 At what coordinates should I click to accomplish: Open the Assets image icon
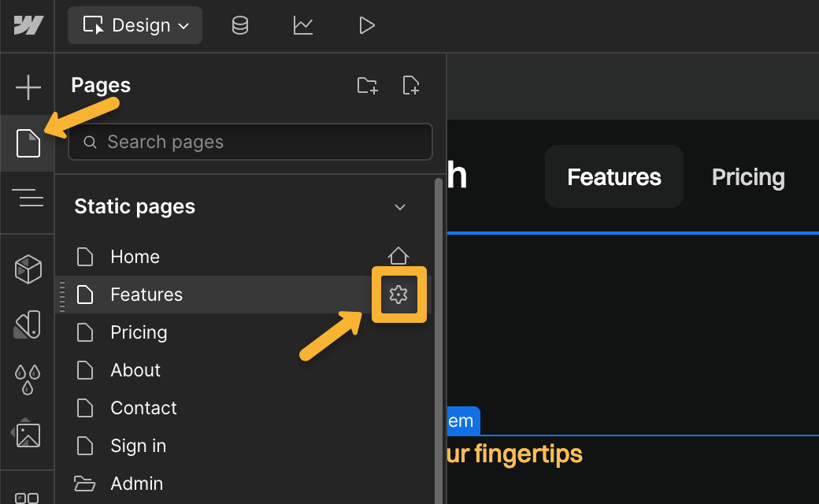pos(28,434)
